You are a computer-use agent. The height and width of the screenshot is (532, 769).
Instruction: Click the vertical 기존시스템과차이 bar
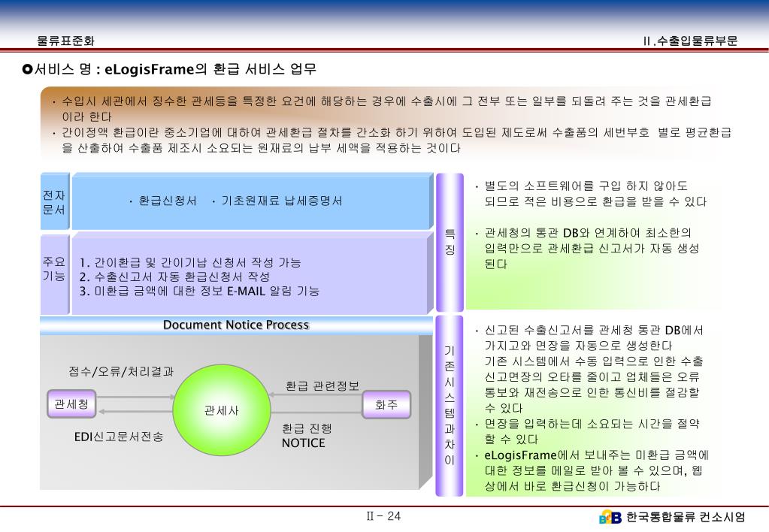coord(450,406)
